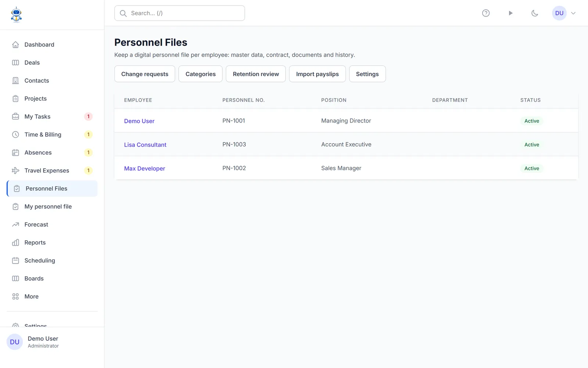Click the Time & Billing badge counter
The width and height of the screenshot is (588, 368).
88,135
